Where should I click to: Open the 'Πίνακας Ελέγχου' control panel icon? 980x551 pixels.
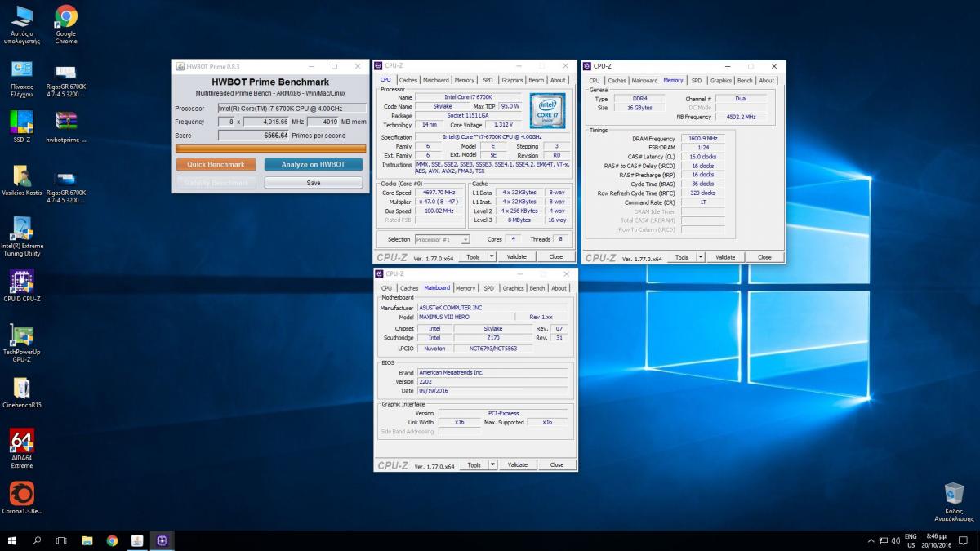click(22, 78)
